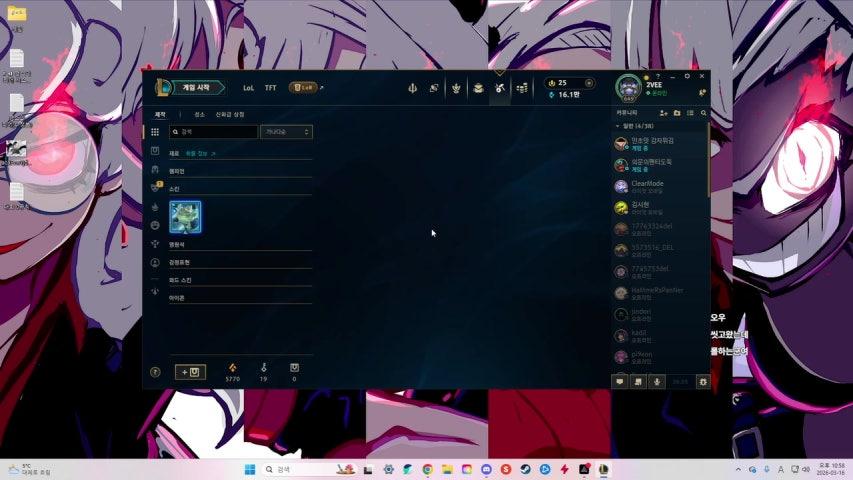The height and width of the screenshot is (480, 853).
Task: Select the summoner icons filter sidebar icon
Action: pyautogui.click(x=155, y=263)
